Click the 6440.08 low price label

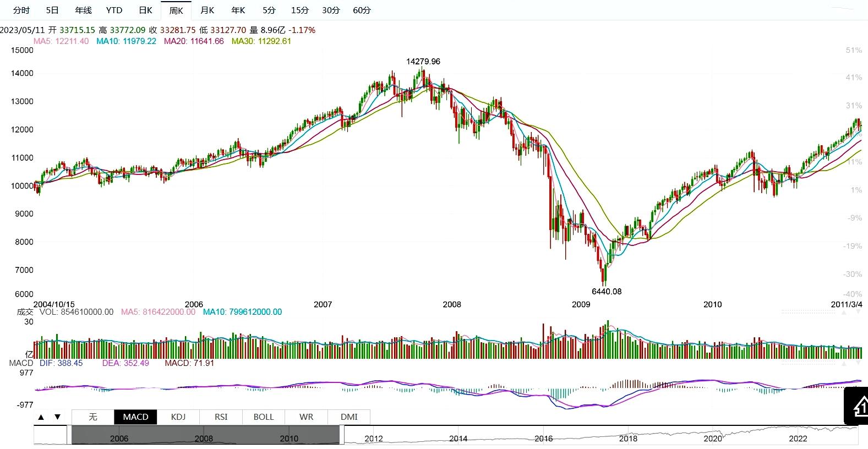click(x=607, y=292)
